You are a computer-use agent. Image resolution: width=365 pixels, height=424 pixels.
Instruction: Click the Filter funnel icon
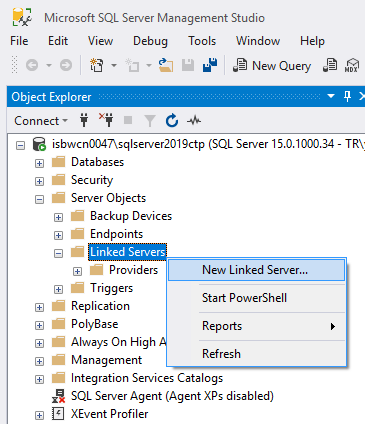click(150, 120)
